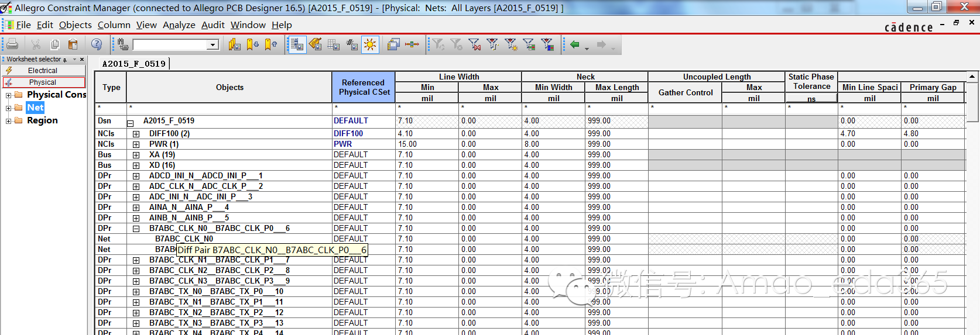
Task: Expand the DIFF100 (2) net class
Action: 136,134
